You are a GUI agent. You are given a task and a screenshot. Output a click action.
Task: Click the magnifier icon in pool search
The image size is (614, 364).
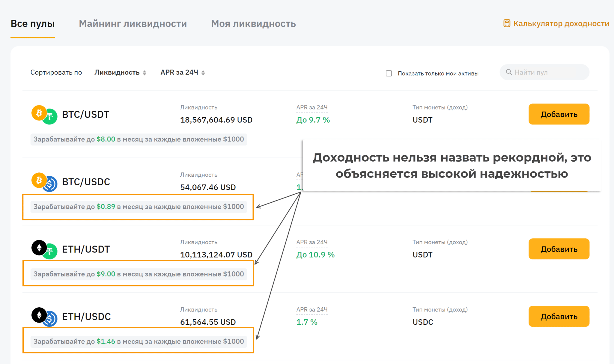(509, 72)
